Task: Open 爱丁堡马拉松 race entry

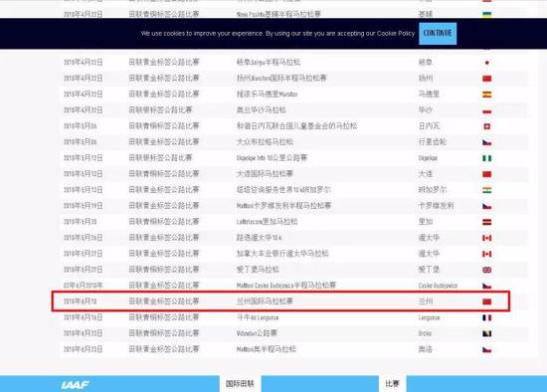Action: click(258, 270)
